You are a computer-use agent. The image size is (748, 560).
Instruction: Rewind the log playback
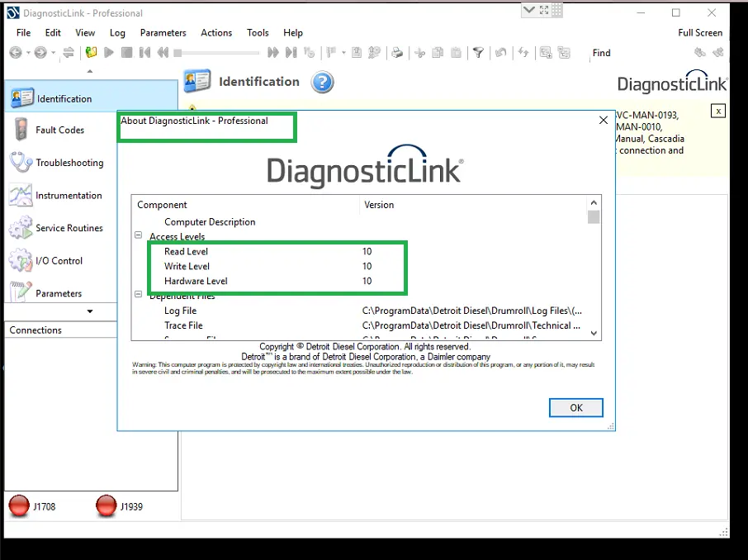tap(163, 53)
